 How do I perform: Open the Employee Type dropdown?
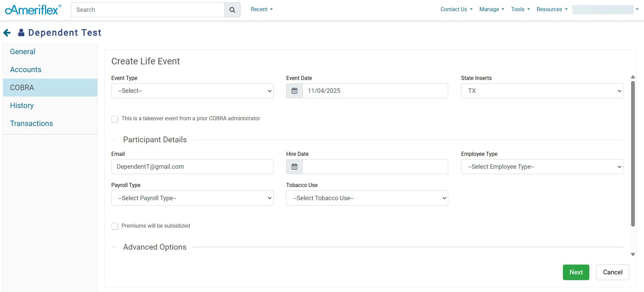(542, 167)
